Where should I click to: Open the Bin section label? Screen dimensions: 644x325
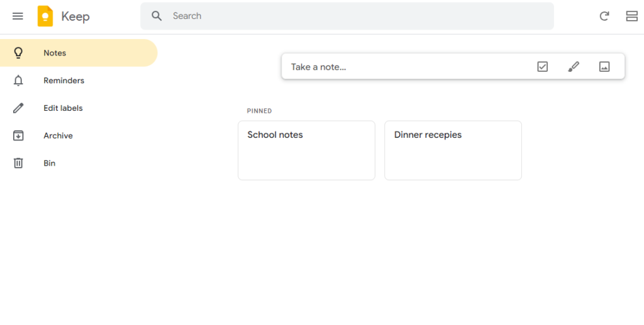[x=49, y=163]
